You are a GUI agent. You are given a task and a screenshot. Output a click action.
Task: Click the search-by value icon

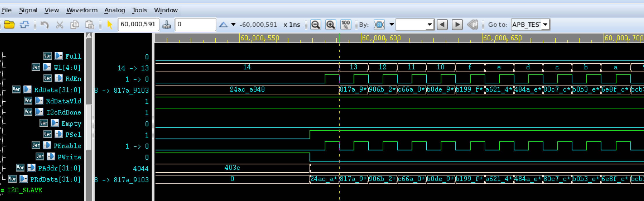pyautogui.click(x=379, y=25)
